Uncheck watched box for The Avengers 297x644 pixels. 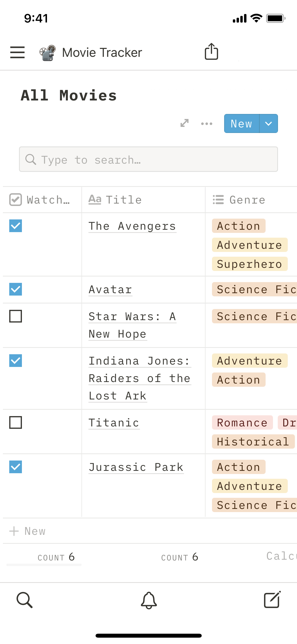tap(16, 226)
